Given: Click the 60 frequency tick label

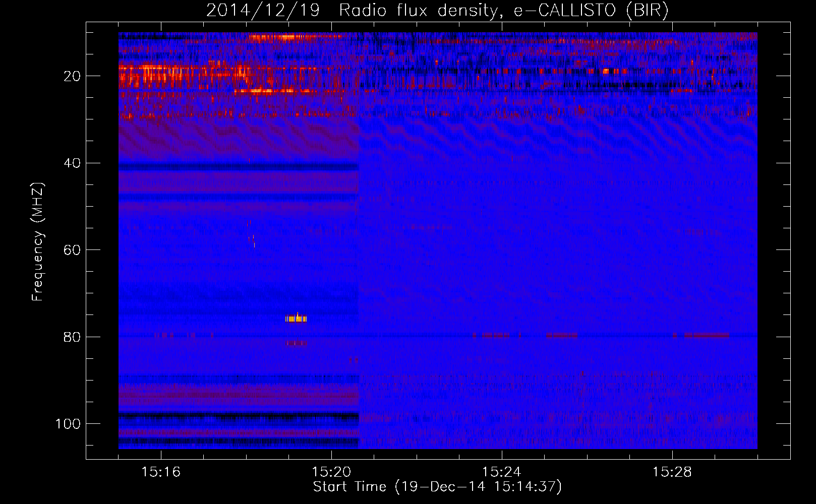Looking at the screenshot, I should pos(73,250).
